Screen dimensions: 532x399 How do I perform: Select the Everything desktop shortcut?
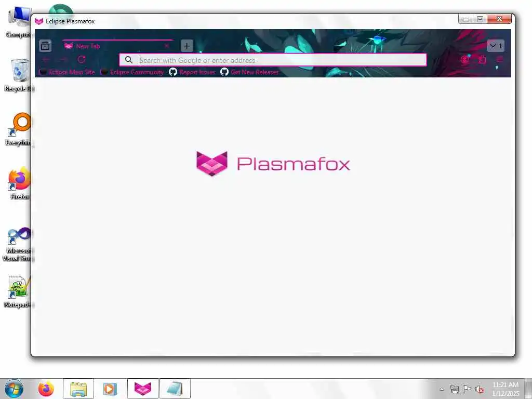point(19,129)
